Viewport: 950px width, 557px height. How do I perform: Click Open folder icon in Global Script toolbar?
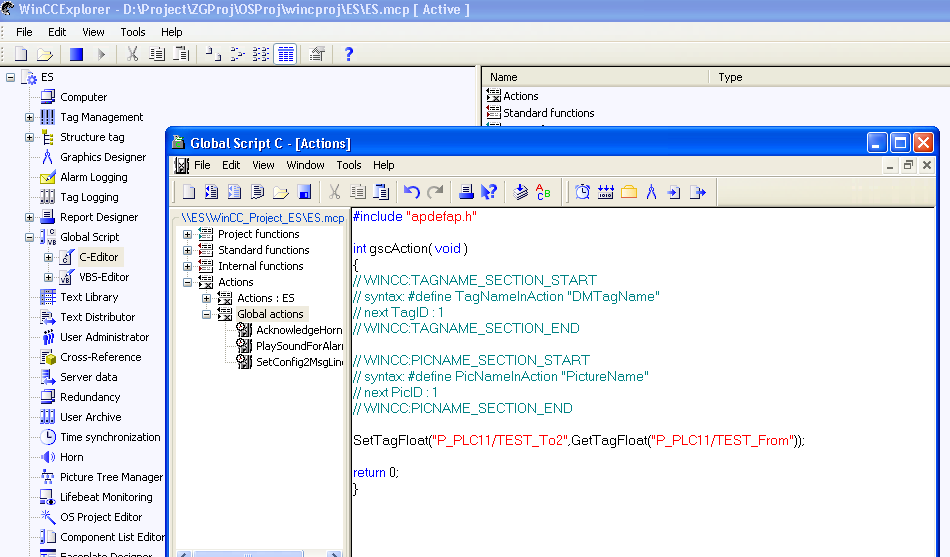(281, 192)
